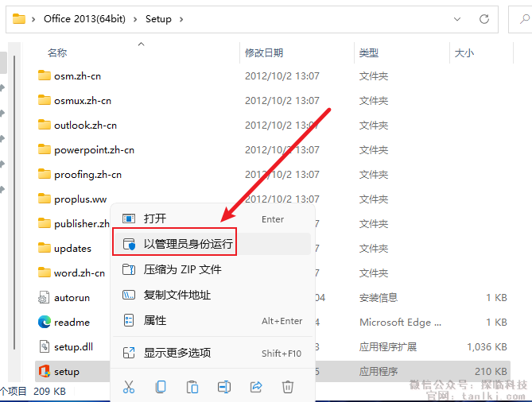
Task: Click the refresh button in address bar
Action: 484,19
